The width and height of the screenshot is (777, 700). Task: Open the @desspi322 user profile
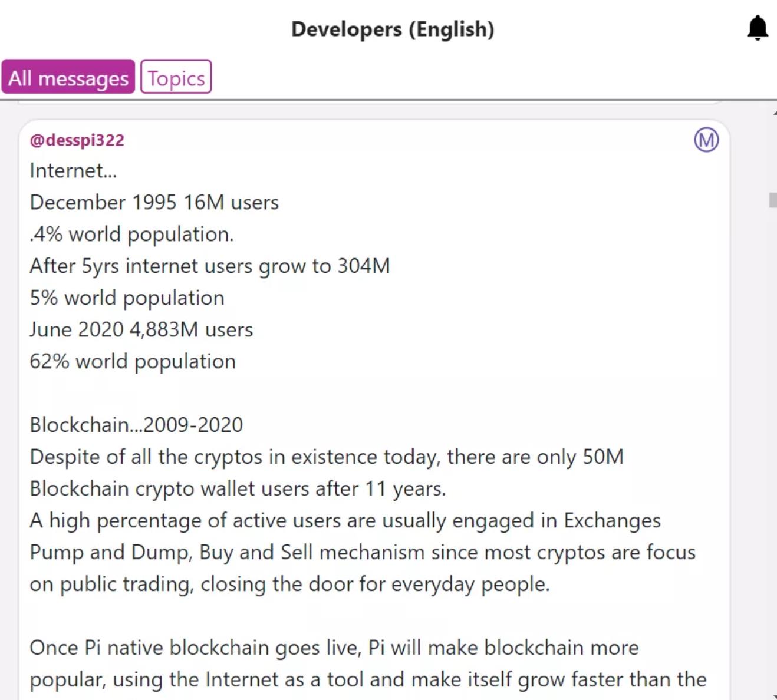click(x=77, y=140)
